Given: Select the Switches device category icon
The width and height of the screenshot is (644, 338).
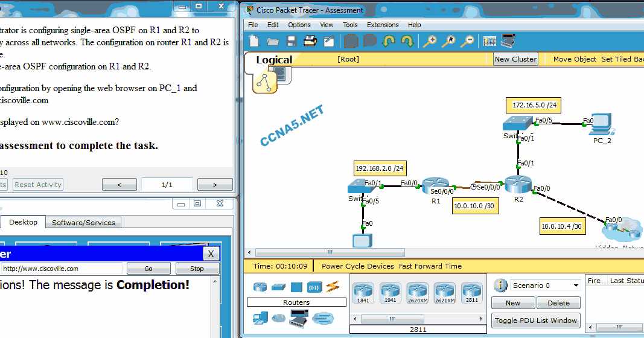Looking at the screenshot, I should click(278, 287).
